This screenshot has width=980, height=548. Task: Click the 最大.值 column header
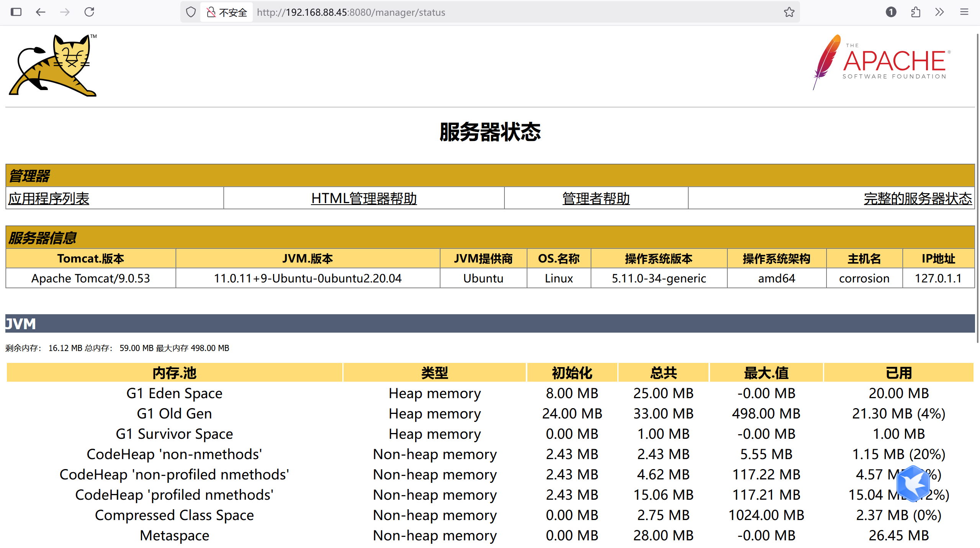click(x=766, y=372)
